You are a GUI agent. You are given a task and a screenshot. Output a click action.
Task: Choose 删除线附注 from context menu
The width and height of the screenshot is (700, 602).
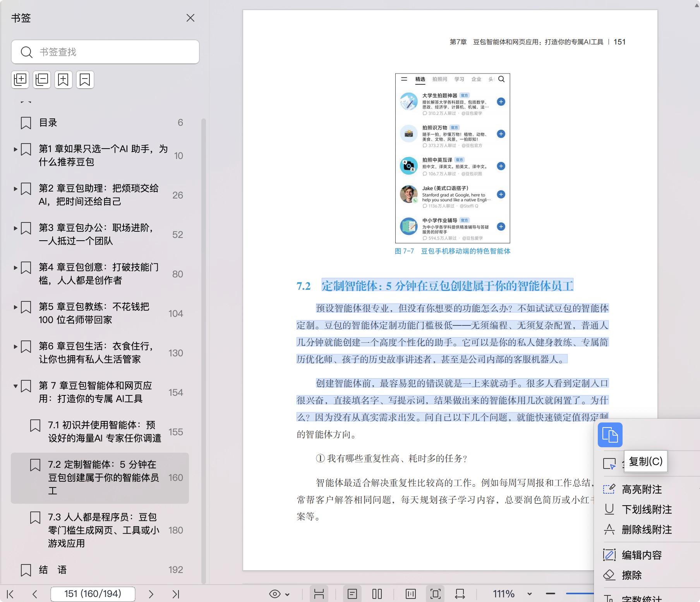point(647,530)
